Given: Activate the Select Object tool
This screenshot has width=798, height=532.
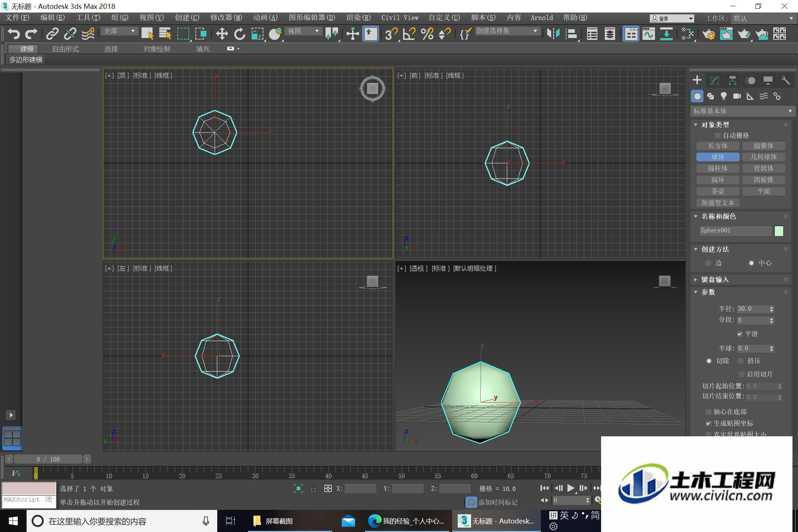Looking at the screenshot, I should pyautogui.click(x=147, y=34).
